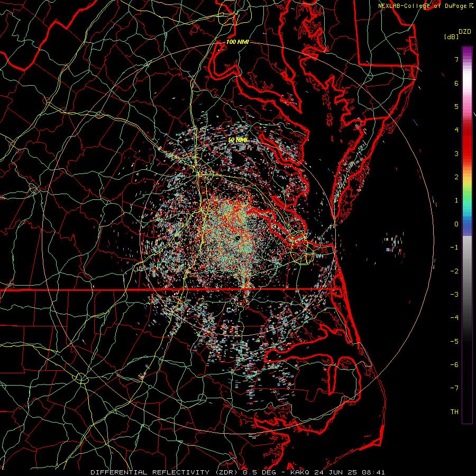This screenshot has height=476, width=476.
Task: Choose the 1 dB scale label
Action: (x=456, y=200)
